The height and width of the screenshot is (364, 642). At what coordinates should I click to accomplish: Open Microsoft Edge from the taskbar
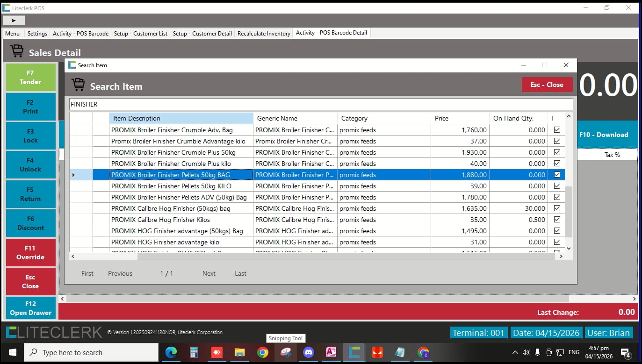point(171,352)
